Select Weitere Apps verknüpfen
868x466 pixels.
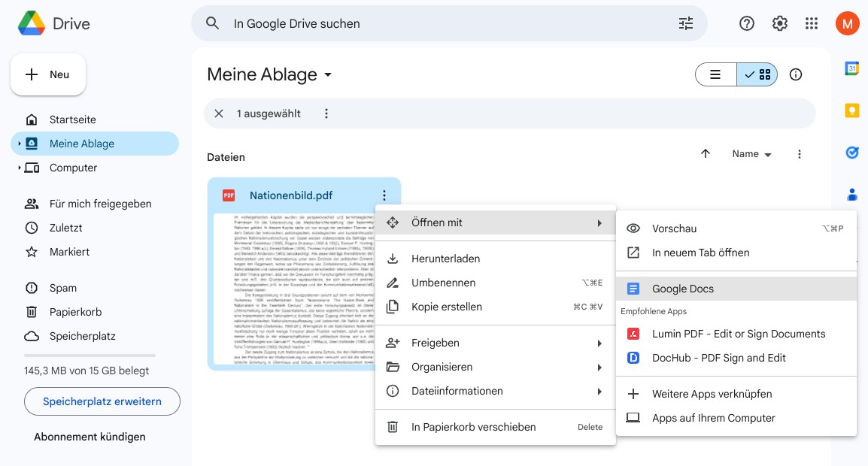pos(736,394)
